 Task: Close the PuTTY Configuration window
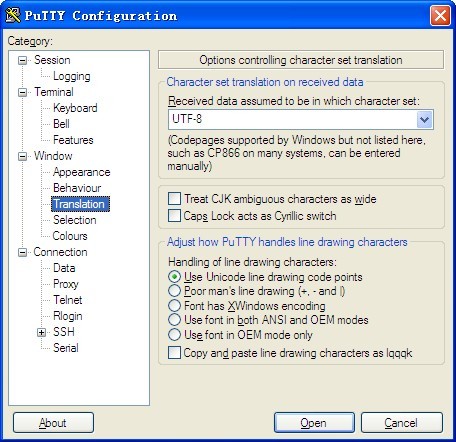(440, 15)
